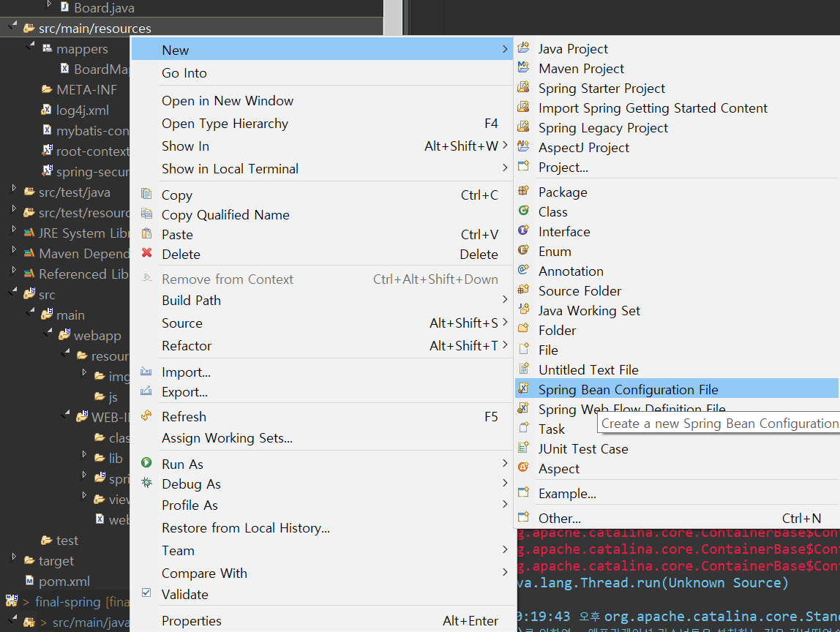Click the Package Explorer vertical scrollbar
This screenshot has height=632, width=840.
pos(393,18)
